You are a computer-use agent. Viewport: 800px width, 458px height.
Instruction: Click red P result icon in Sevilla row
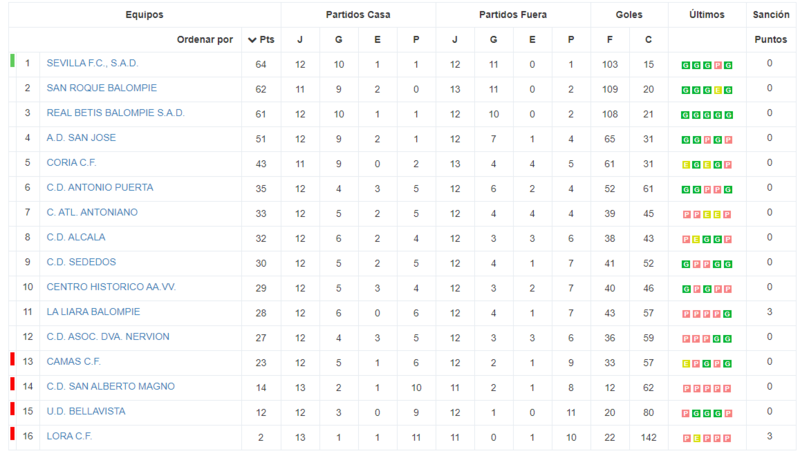point(717,65)
